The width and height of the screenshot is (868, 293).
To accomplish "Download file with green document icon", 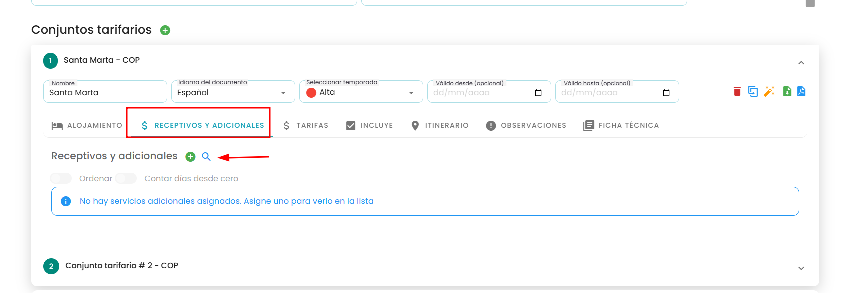I will pos(787,91).
